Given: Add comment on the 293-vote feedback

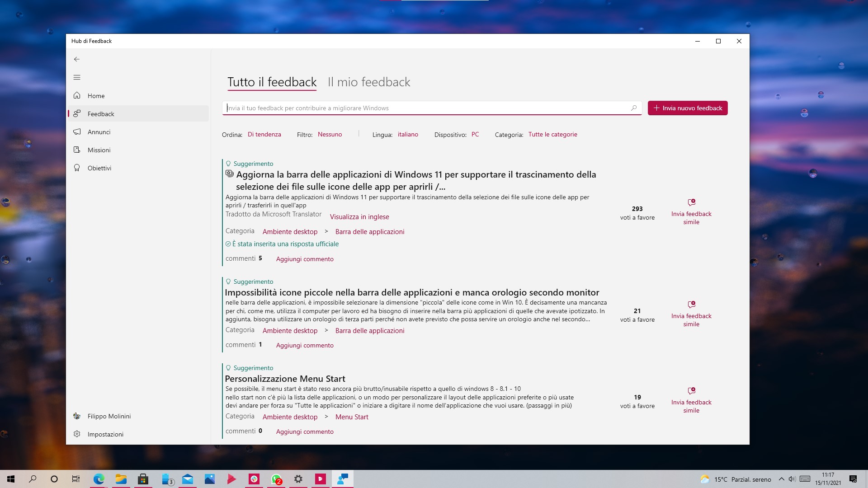Looking at the screenshot, I should point(305,259).
